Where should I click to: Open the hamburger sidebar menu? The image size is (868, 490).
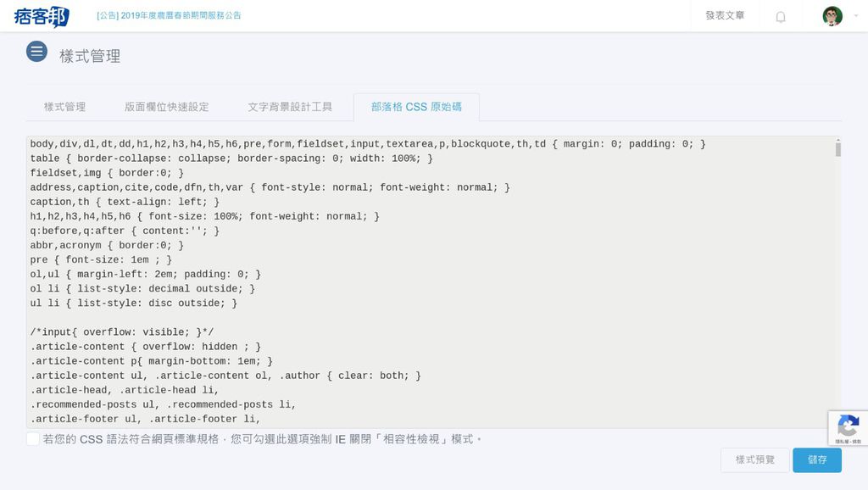tap(36, 53)
